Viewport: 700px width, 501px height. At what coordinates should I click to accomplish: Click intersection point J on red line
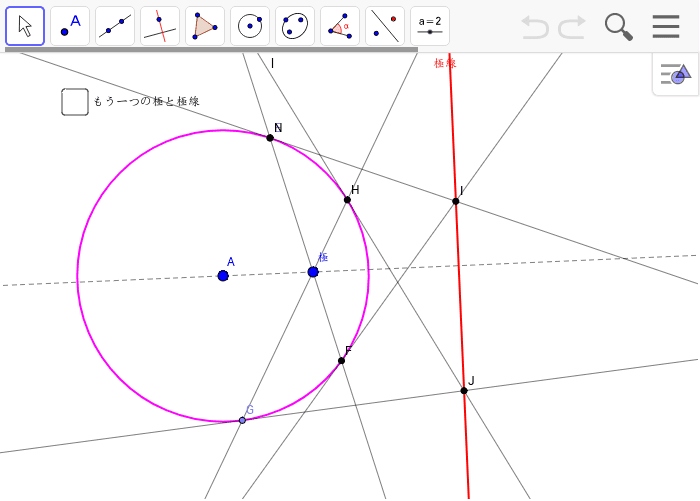464,391
